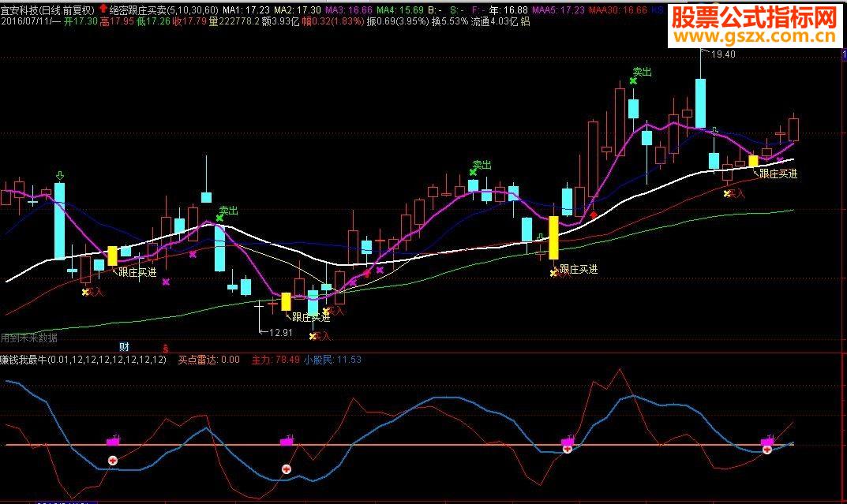Click the float shares 流通4.03亿
This screenshot has width=847, height=504.
point(494,21)
